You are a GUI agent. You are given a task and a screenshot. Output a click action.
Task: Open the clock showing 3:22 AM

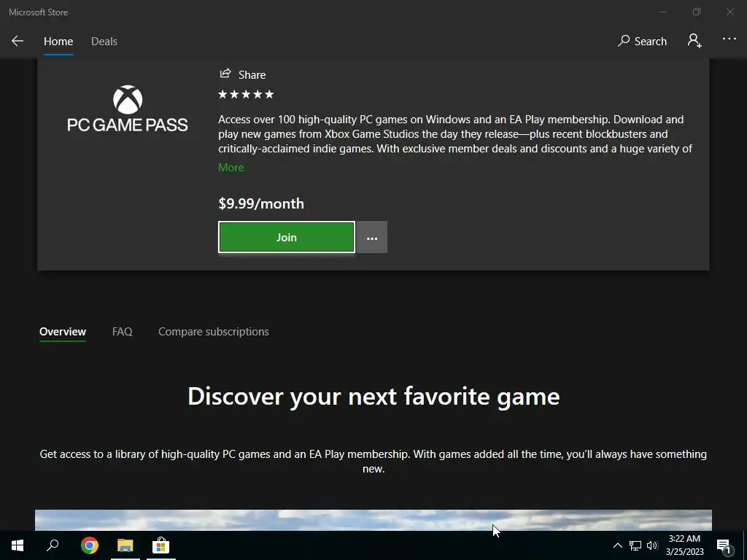[684, 545]
